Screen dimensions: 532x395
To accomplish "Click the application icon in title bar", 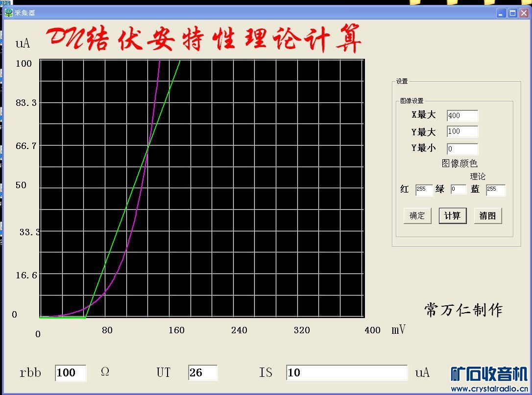I will pyautogui.click(x=9, y=13).
